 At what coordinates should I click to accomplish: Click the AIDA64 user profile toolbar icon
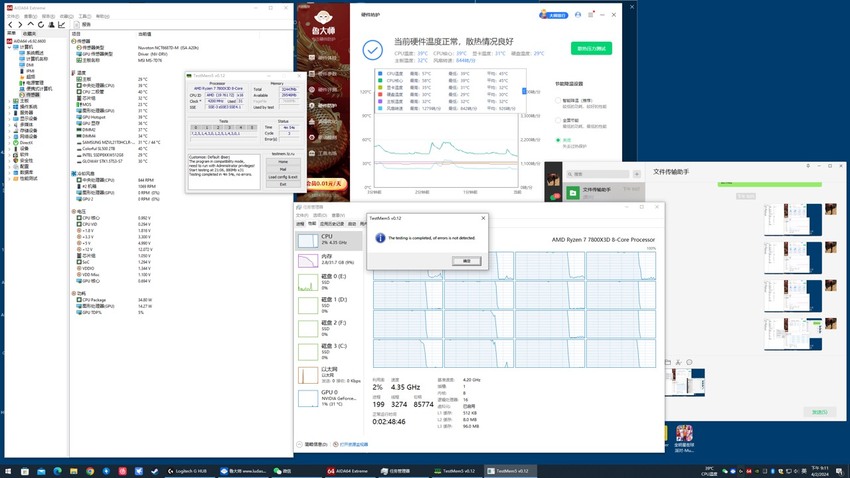coord(51,24)
